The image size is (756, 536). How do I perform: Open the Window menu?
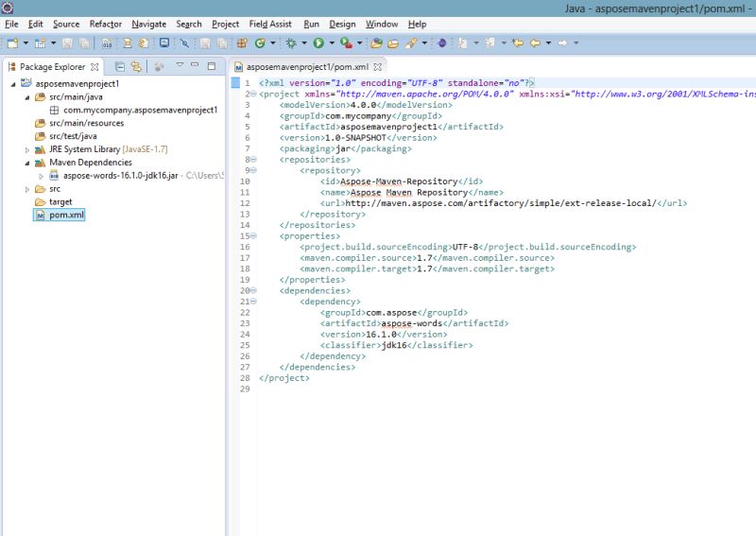(x=382, y=25)
